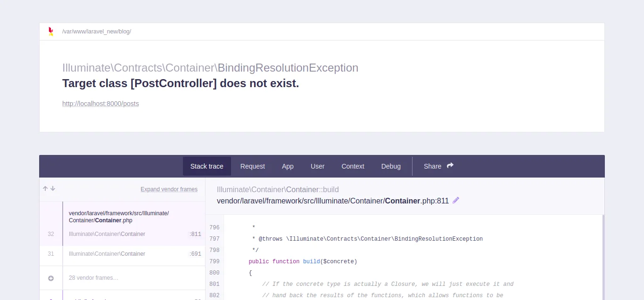Open the User tab

pyautogui.click(x=318, y=166)
